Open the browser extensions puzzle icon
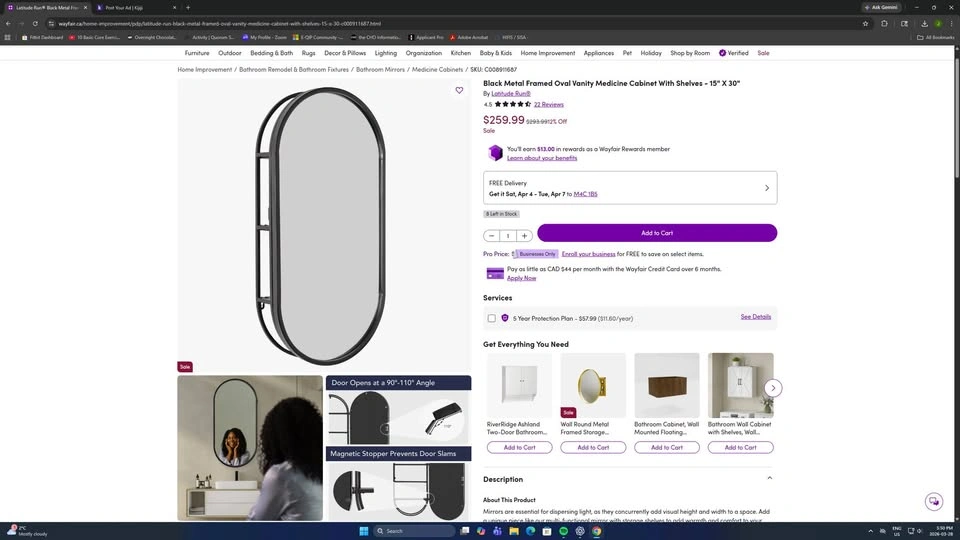This screenshot has width=960, height=540. click(x=884, y=23)
